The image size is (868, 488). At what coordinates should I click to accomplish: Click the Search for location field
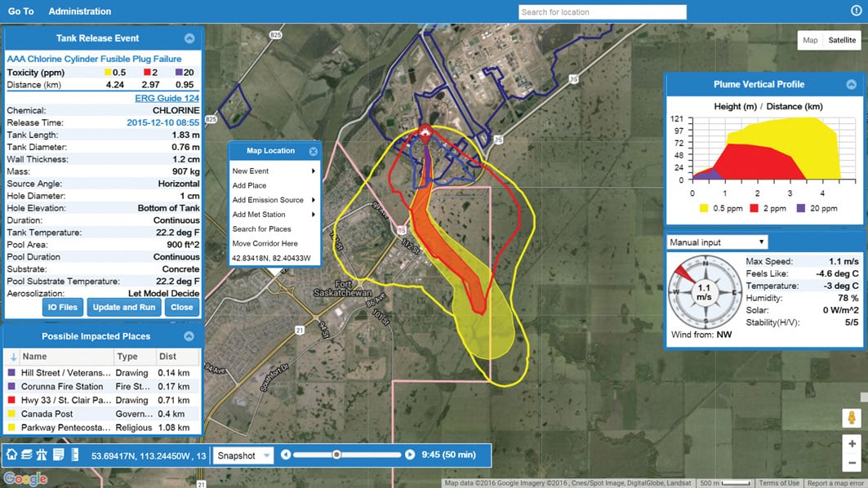tap(603, 12)
